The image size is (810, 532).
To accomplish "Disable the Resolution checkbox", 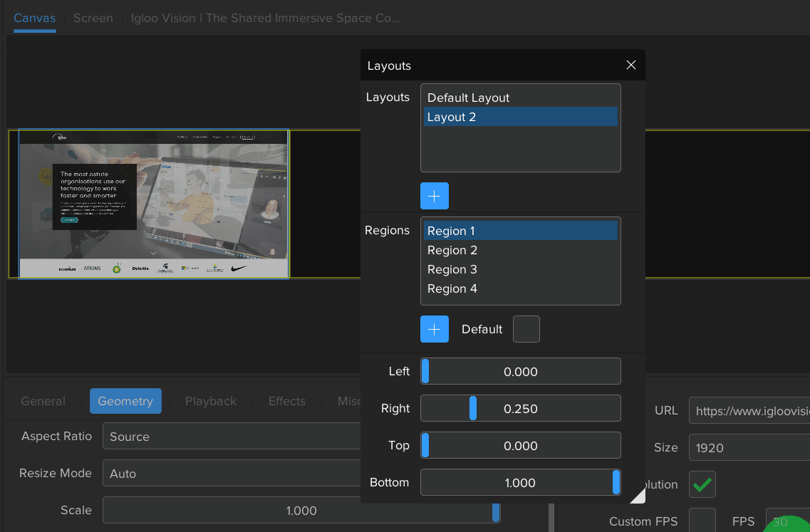I will point(702,484).
